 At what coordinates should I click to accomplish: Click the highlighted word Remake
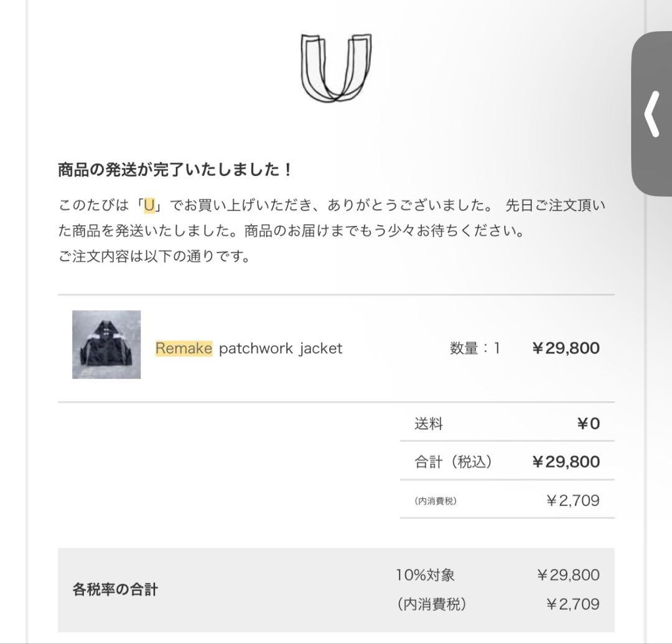[x=184, y=348]
